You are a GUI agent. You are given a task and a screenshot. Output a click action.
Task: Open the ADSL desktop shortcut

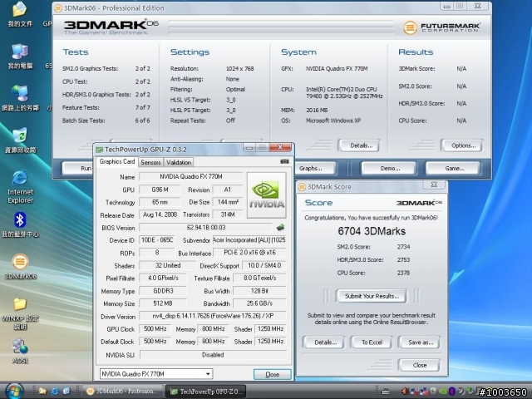(20, 351)
